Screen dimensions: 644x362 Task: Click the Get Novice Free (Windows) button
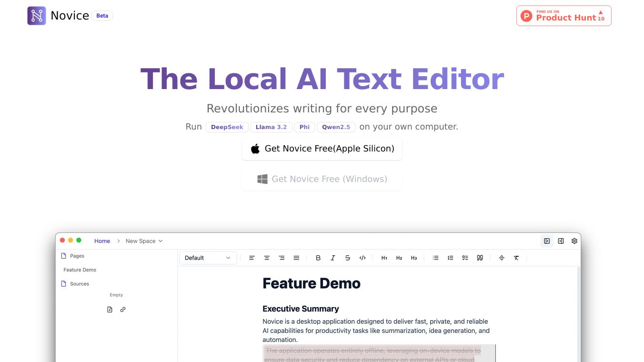click(322, 179)
